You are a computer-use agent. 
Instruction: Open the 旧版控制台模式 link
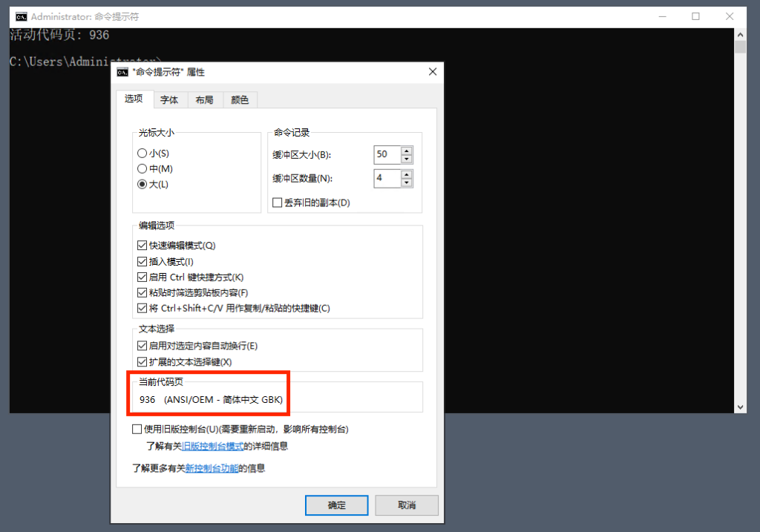point(212,446)
